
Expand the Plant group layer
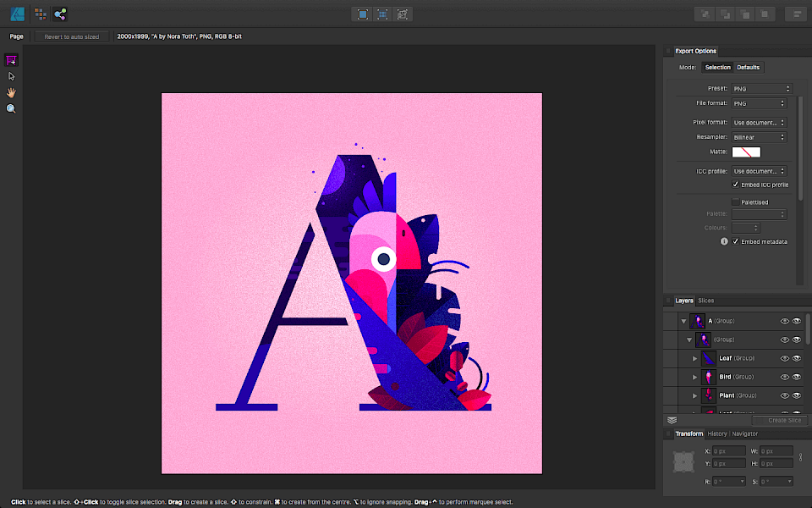tap(695, 396)
